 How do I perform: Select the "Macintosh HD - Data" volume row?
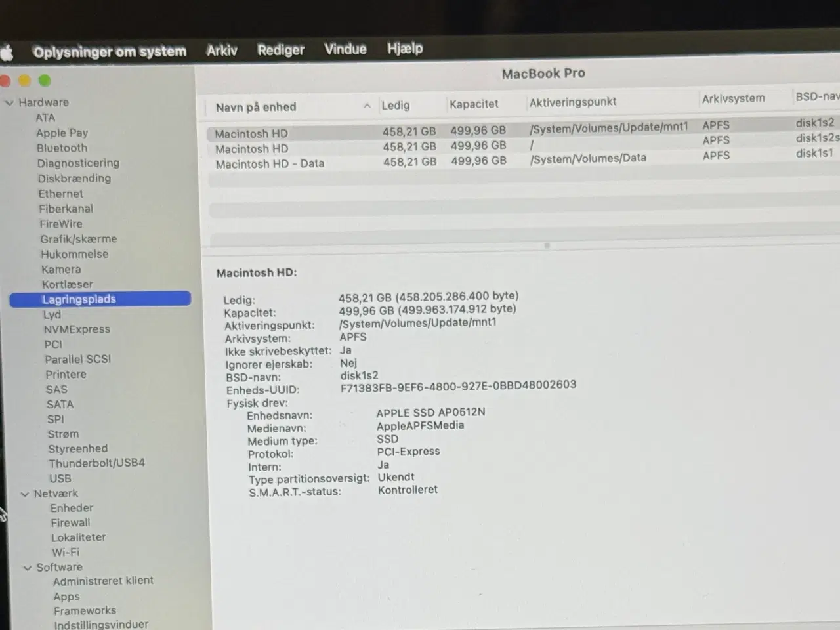click(270, 163)
